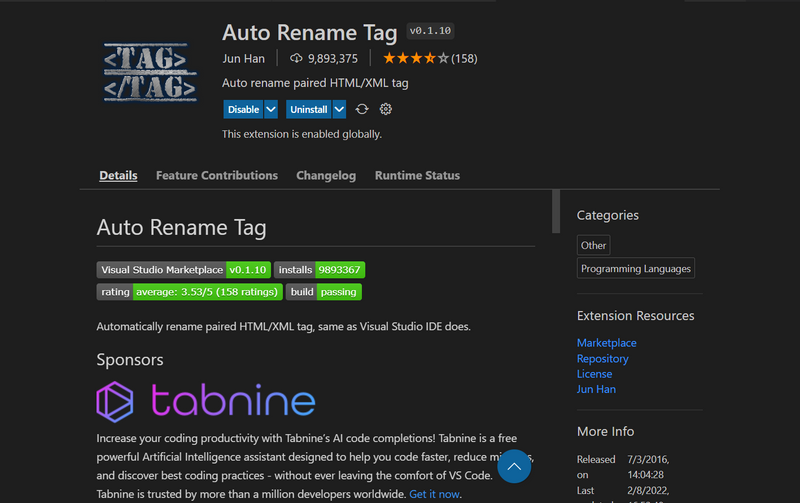Switch to the Details tab
The height and width of the screenshot is (503, 800).
click(x=118, y=175)
